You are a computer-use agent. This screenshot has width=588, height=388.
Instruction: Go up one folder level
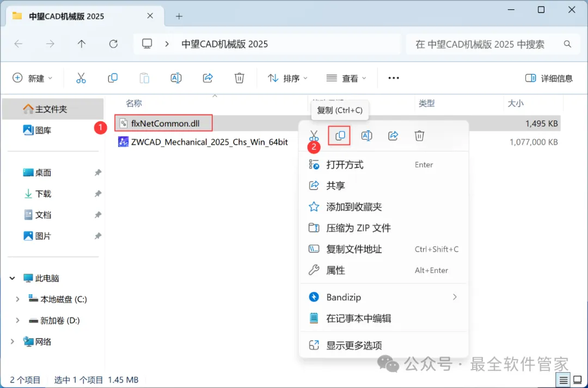tap(81, 44)
